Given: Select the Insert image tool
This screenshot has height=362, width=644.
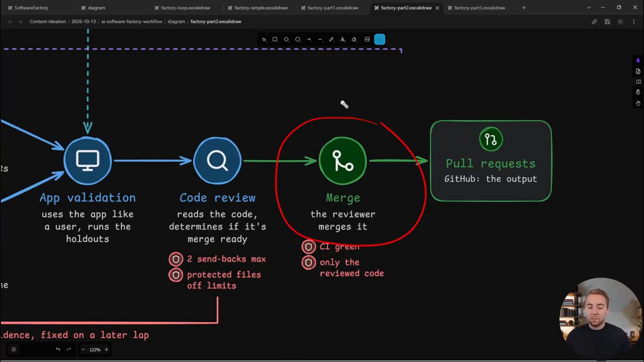Looking at the screenshot, I should (367, 39).
